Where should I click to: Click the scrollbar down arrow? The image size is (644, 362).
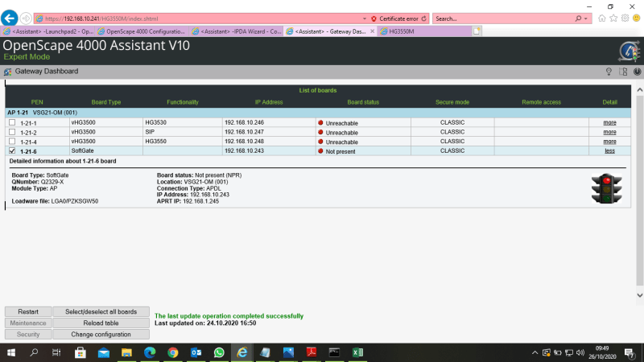(639, 295)
